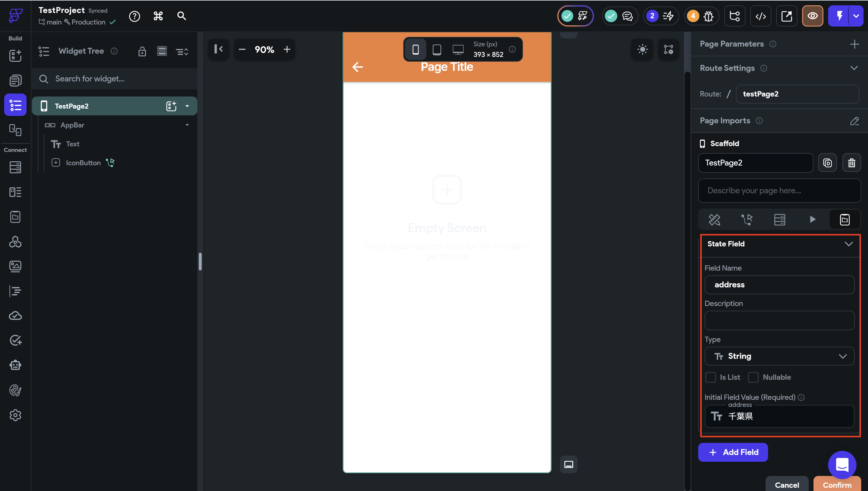Toggle light mode sun icon on canvas
Image resolution: width=868 pixels, height=491 pixels.
tap(642, 50)
